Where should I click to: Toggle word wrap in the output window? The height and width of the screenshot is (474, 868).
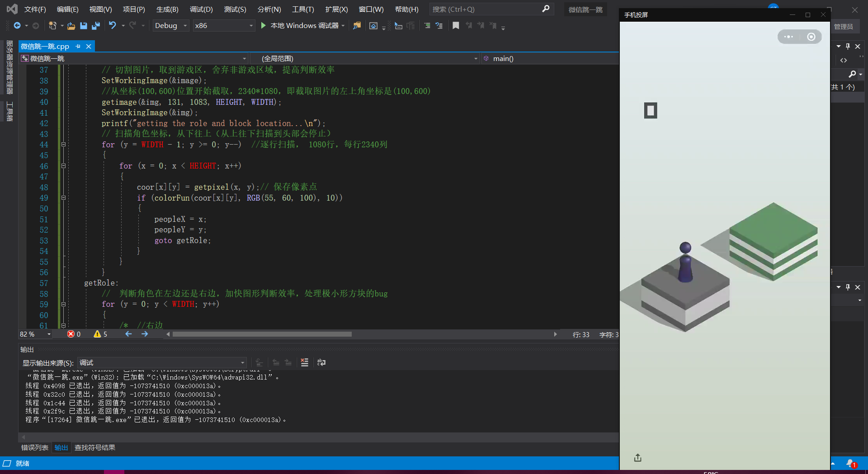321,362
